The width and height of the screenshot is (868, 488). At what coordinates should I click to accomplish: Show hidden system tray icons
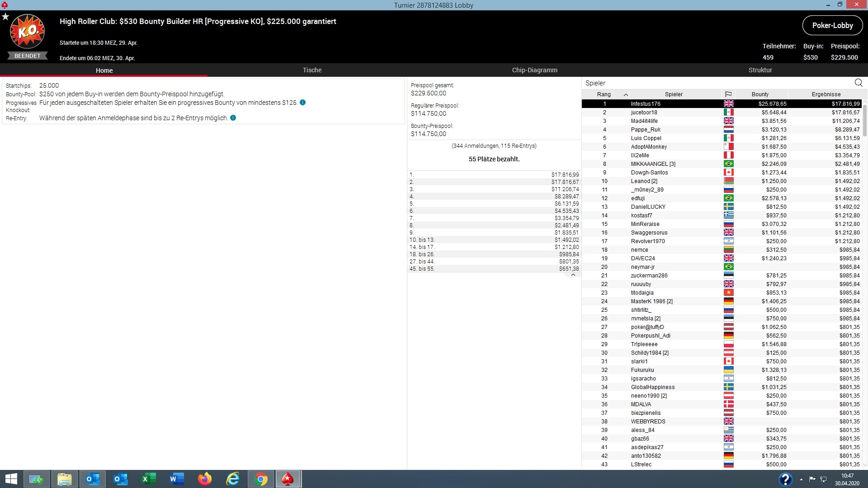coord(801,479)
